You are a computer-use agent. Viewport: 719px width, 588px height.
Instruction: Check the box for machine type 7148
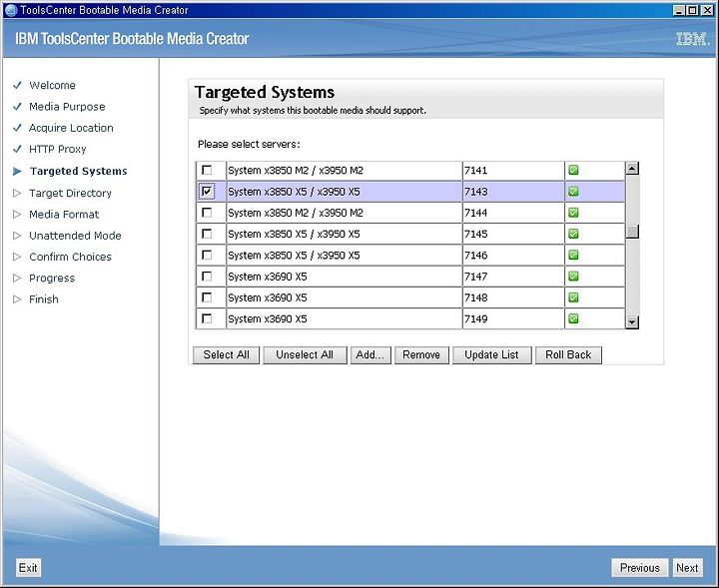tap(207, 297)
